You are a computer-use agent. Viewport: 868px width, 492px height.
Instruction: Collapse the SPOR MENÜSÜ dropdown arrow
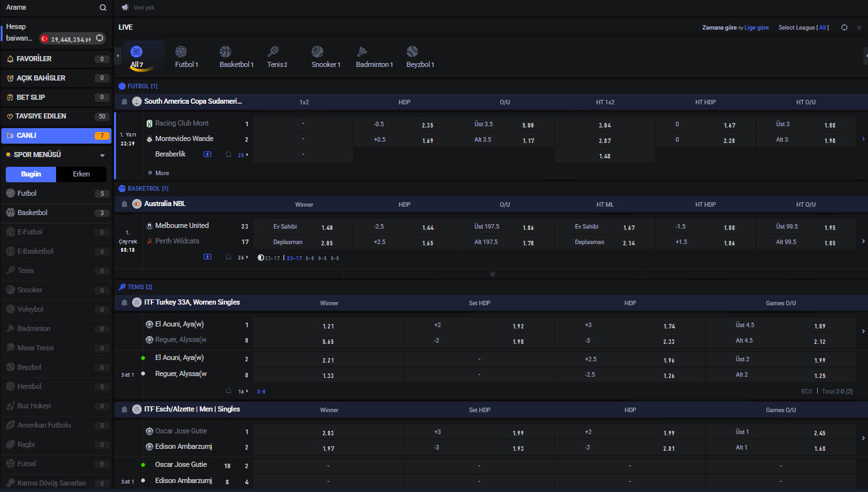coord(102,155)
